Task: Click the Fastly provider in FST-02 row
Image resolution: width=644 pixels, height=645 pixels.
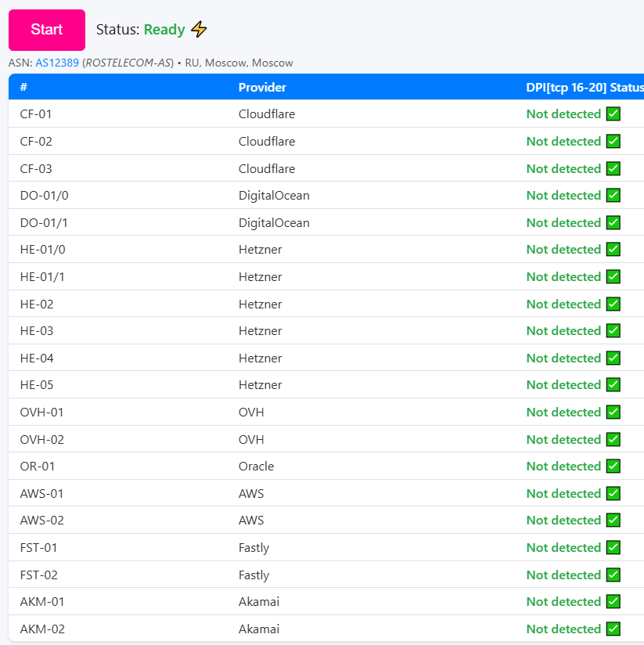Action: click(x=254, y=575)
